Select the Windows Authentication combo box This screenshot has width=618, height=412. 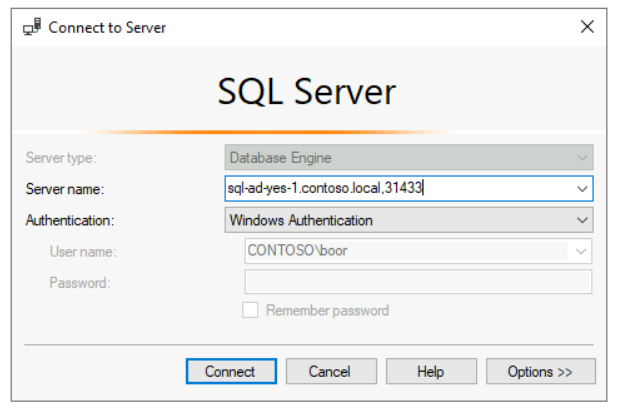click(x=409, y=220)
